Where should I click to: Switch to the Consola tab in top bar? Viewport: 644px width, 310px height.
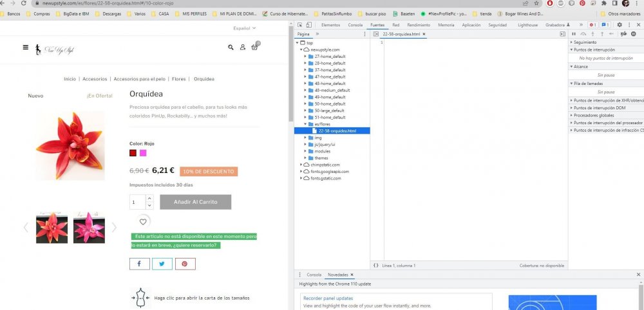(x=355, y=25)
